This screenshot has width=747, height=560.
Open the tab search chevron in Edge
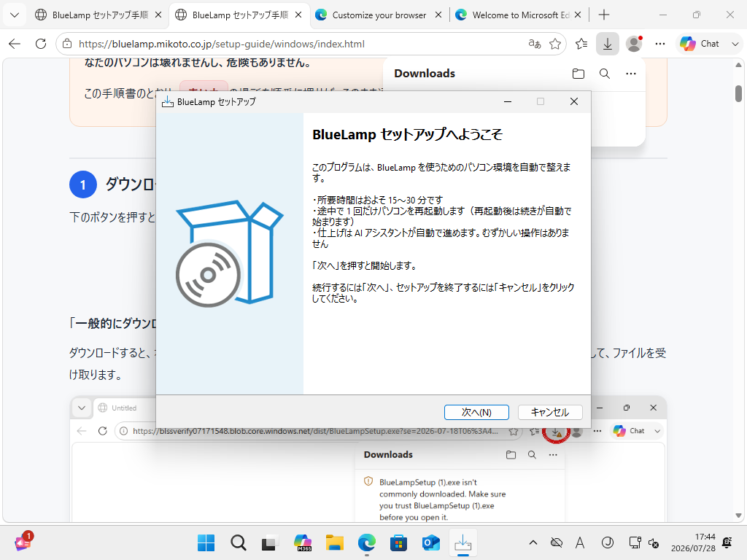pyautogui.click(x=15, y=15)
